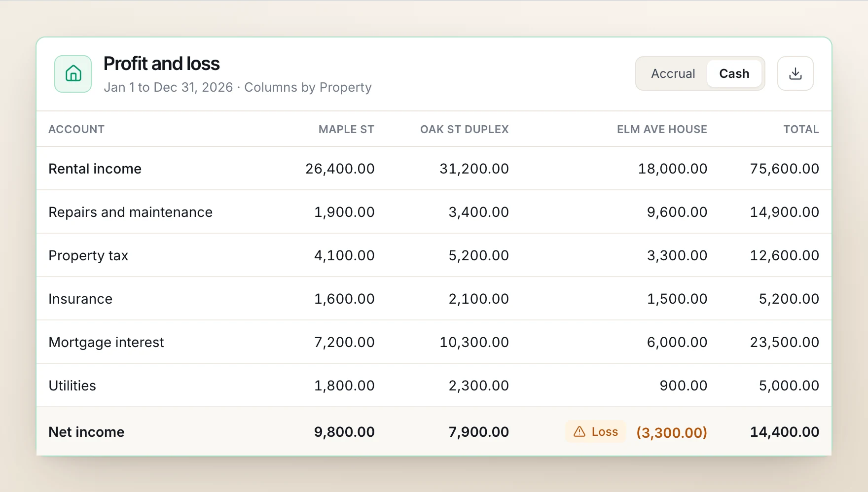
Task: Click the Property tax row label
Action: click(88, 255)
